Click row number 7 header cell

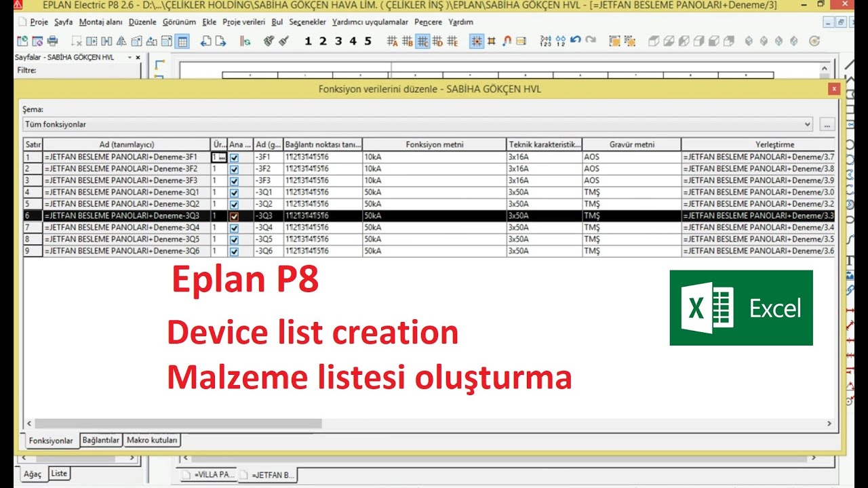point(33,228)
